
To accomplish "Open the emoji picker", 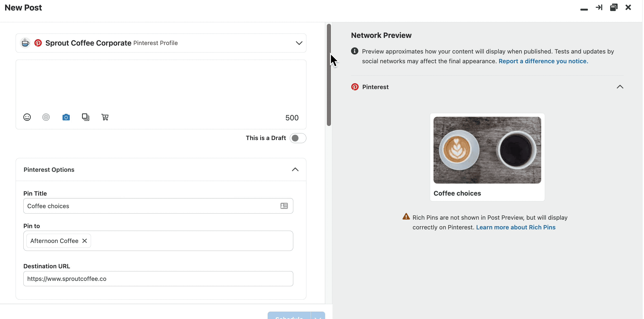I will click(27, 117).
